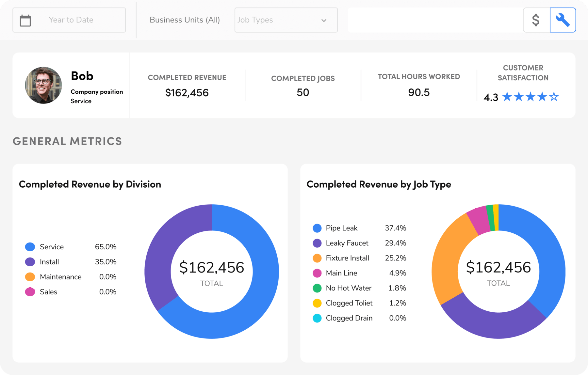Click the Pipe Leak legend marker
Image resolution: width=588 pixels, height=375 pixels.
pos(317,228)
